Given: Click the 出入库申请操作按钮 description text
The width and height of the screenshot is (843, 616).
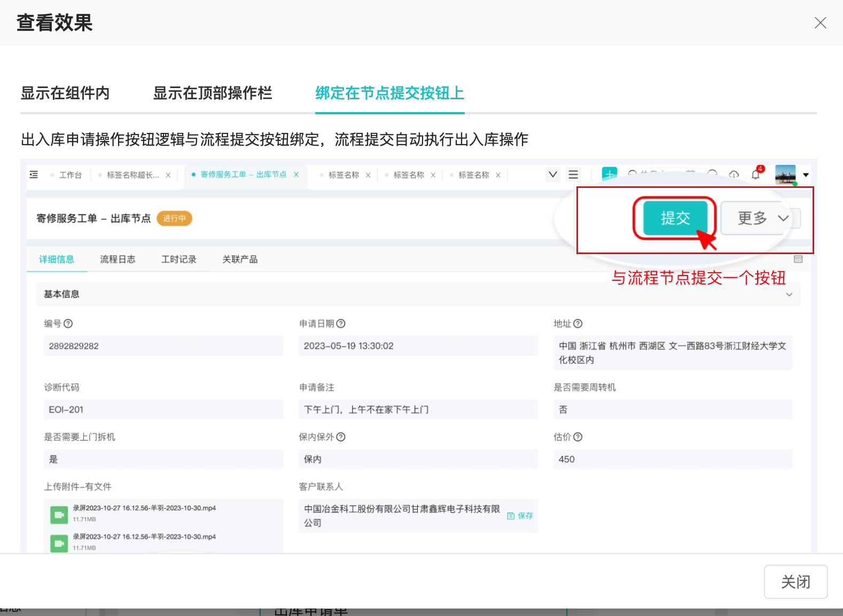Looking at the screenshot, I should click(275, 139).
